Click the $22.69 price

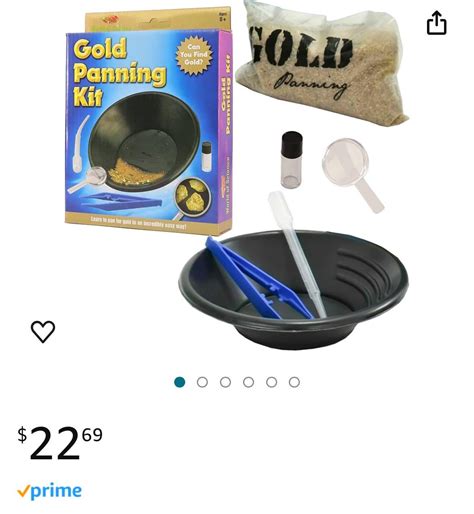point(60,443)
